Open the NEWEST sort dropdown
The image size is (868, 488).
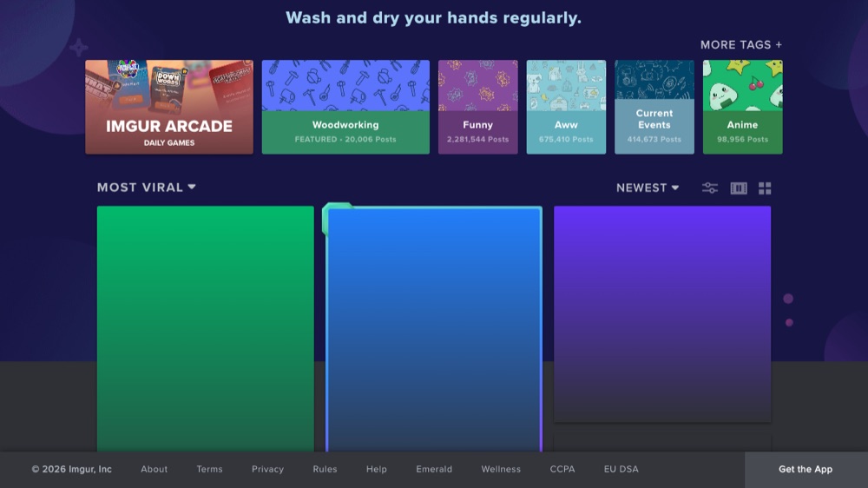pos(648,188)
